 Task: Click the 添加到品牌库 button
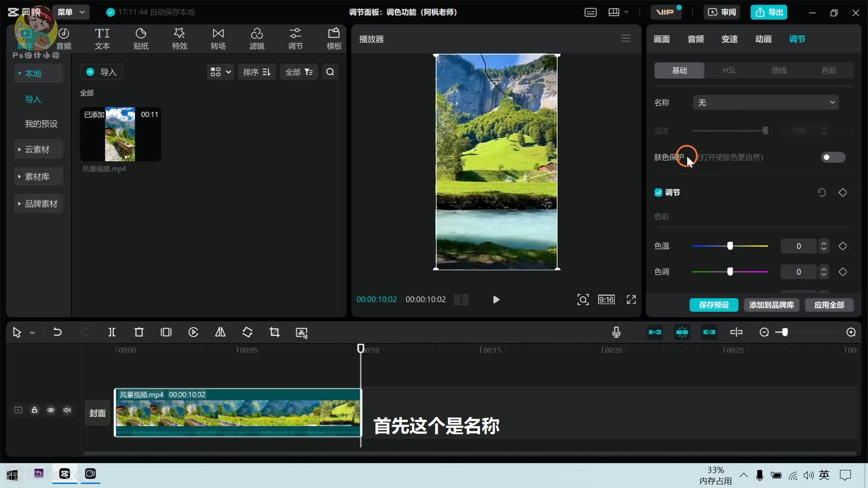771,305
